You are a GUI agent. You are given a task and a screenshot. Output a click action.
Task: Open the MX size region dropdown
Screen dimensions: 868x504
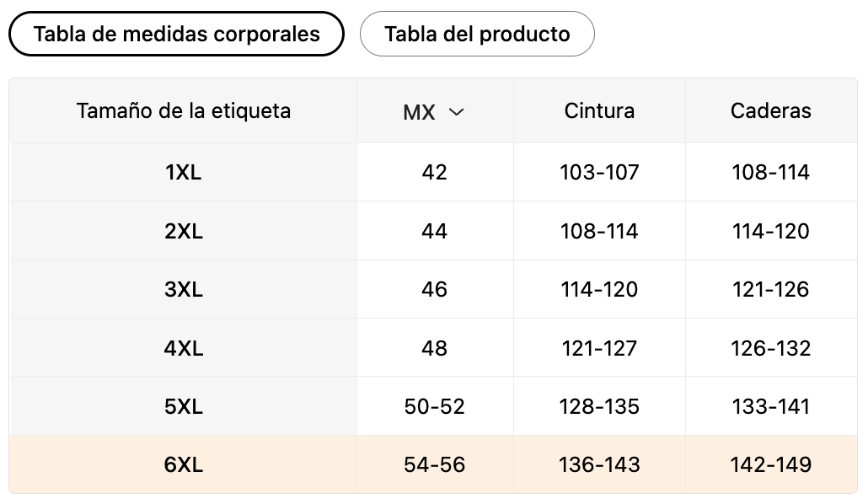[x=434, y=112]
